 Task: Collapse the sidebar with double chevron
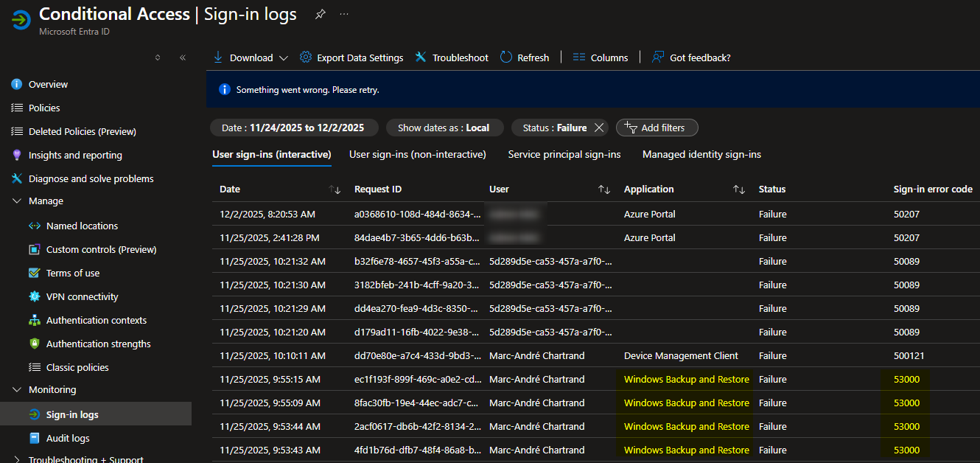click(183, 58)
